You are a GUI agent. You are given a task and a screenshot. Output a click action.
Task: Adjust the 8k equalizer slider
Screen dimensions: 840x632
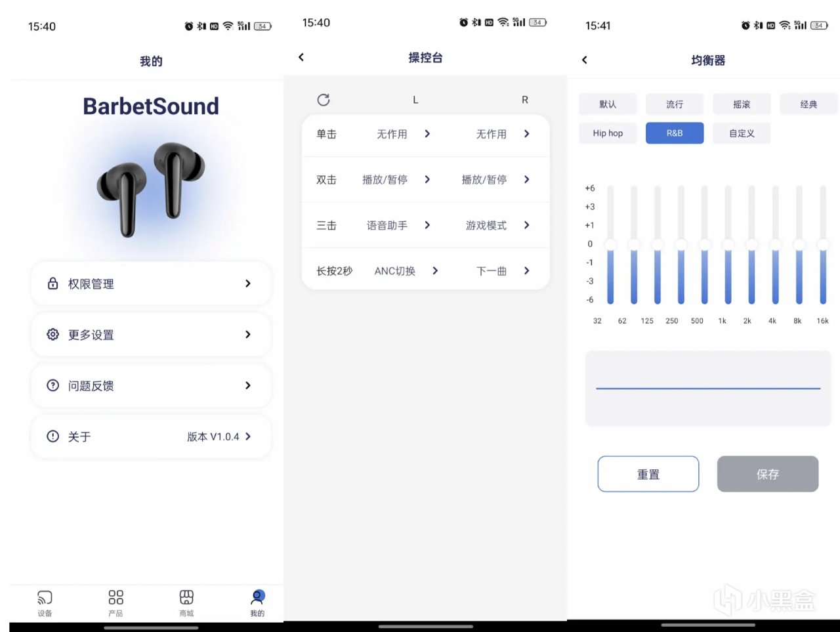coord(799,245)
